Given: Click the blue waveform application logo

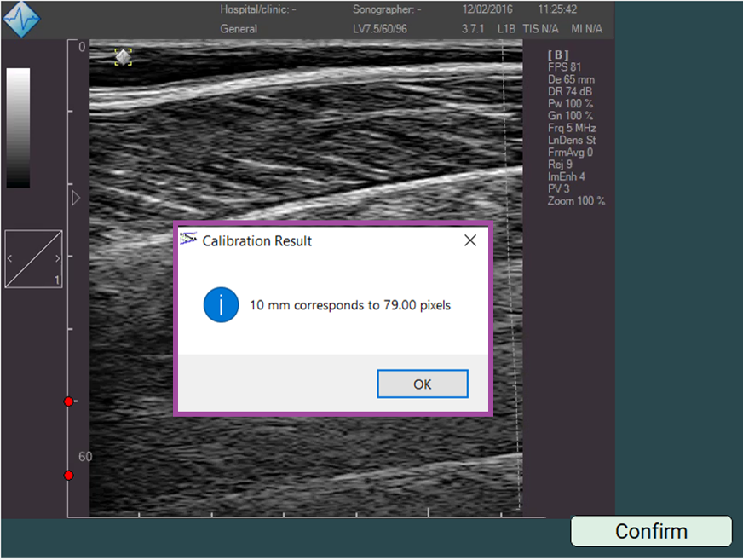Looking at the screenshot, I should pyautogui.click(x=21, y=20).
